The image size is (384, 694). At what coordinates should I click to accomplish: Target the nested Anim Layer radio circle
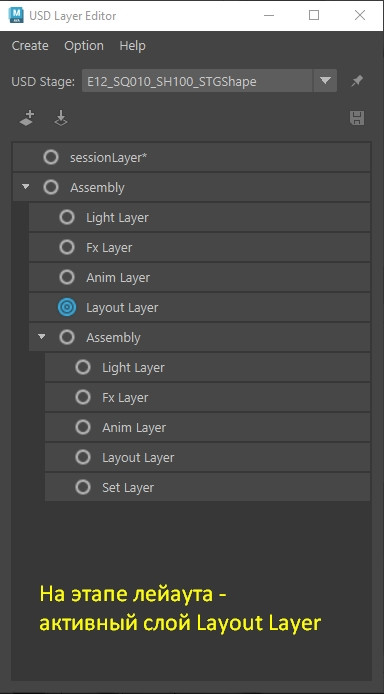pyautogui.click(x=83, y=428)
